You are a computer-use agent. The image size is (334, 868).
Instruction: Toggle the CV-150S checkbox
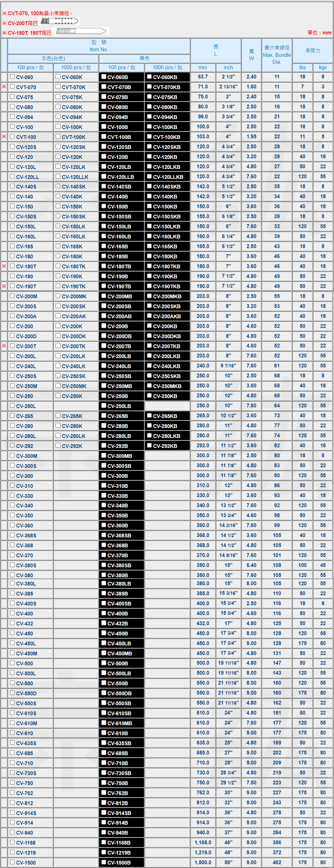(x=12, y=216)
